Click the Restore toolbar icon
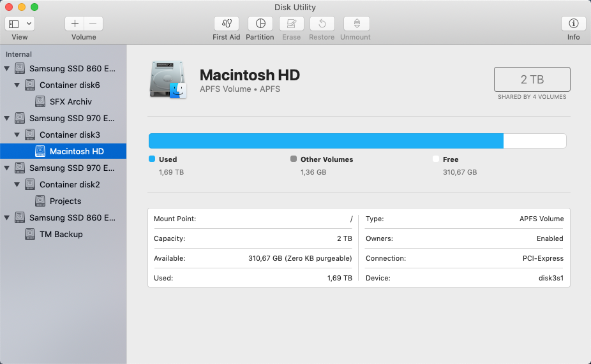This screenshot has width=591, height=364. (x=322, y=24)
